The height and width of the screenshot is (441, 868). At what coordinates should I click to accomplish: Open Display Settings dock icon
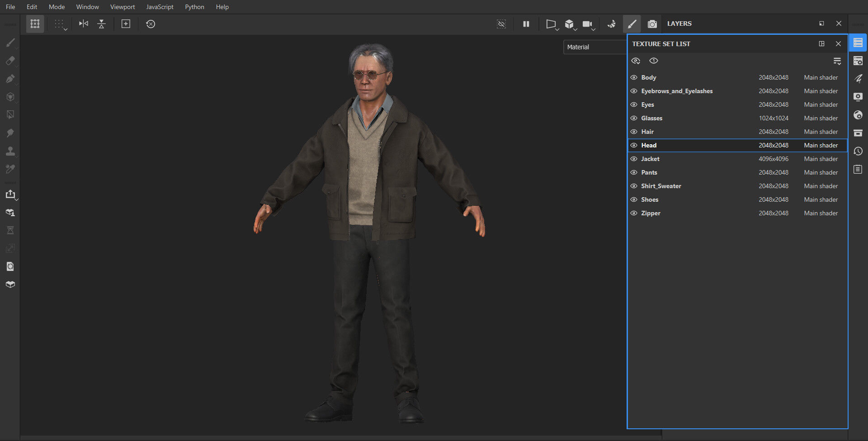[x=858, y=97]
